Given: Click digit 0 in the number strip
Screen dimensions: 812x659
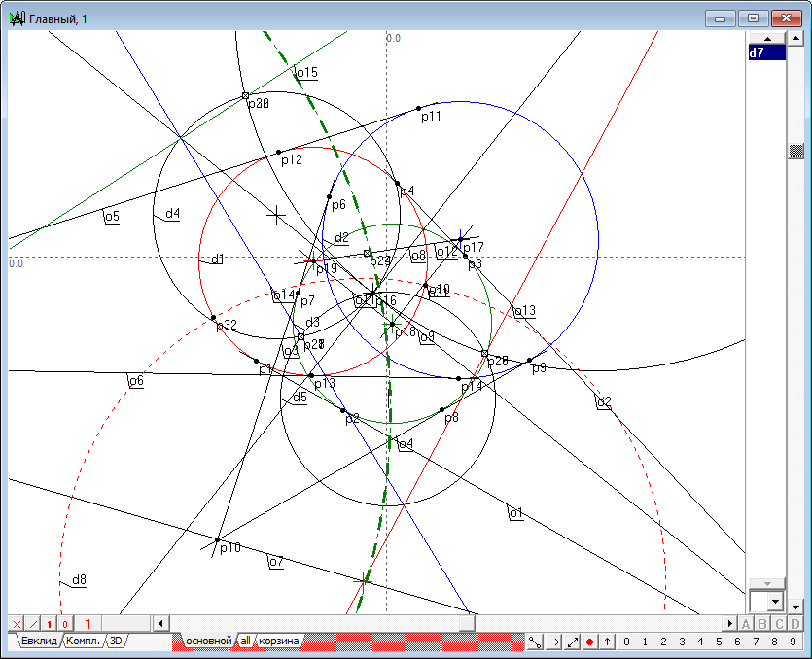Looking at the screenshot, I should click(626, 642).
